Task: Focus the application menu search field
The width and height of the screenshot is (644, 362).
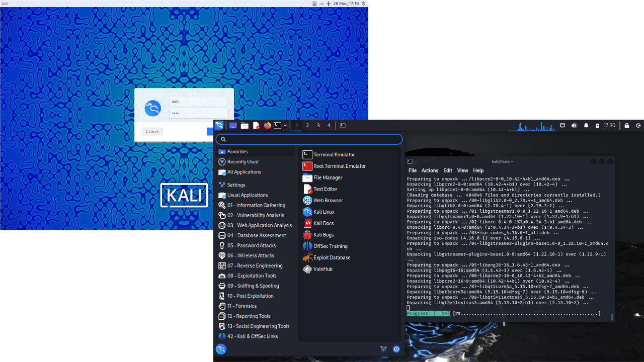Action: point(309,139)
